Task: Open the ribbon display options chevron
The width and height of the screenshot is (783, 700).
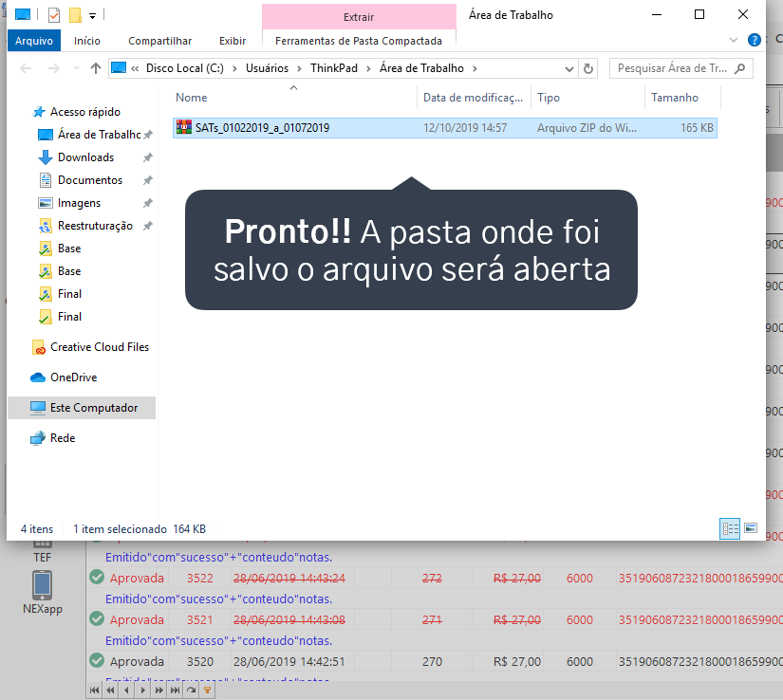Action: (735, 40)
